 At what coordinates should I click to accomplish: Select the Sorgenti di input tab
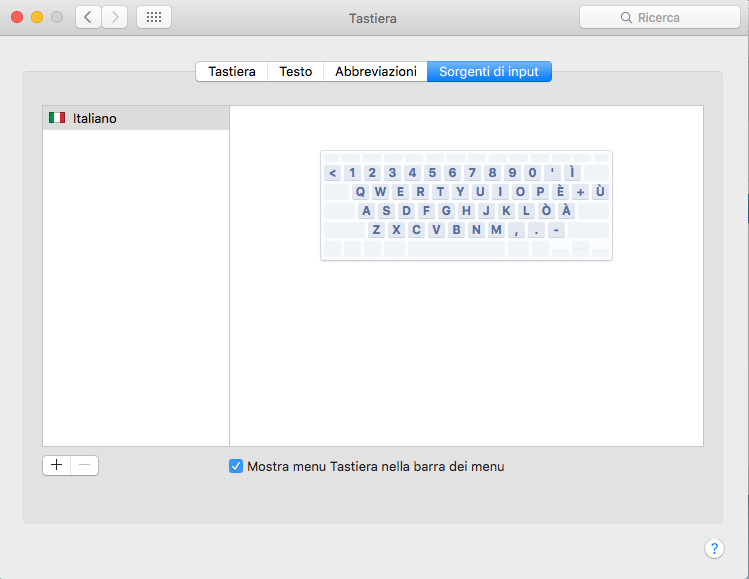489,71
